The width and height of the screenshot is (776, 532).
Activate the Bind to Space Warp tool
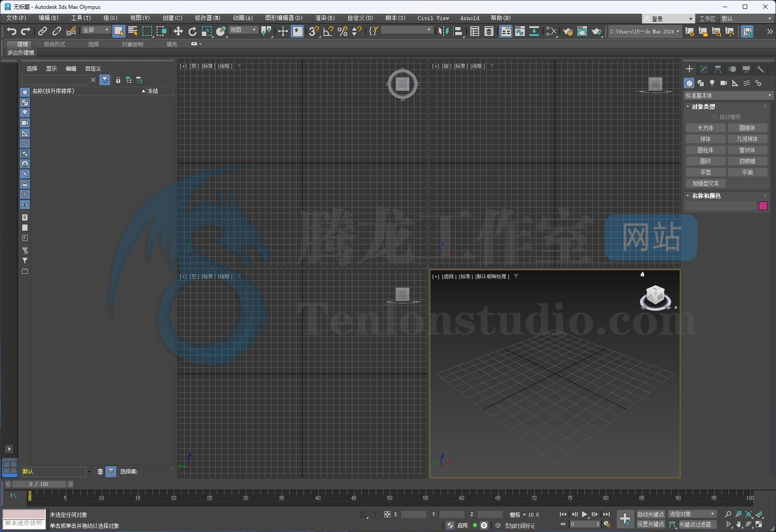tap(71, 31)
